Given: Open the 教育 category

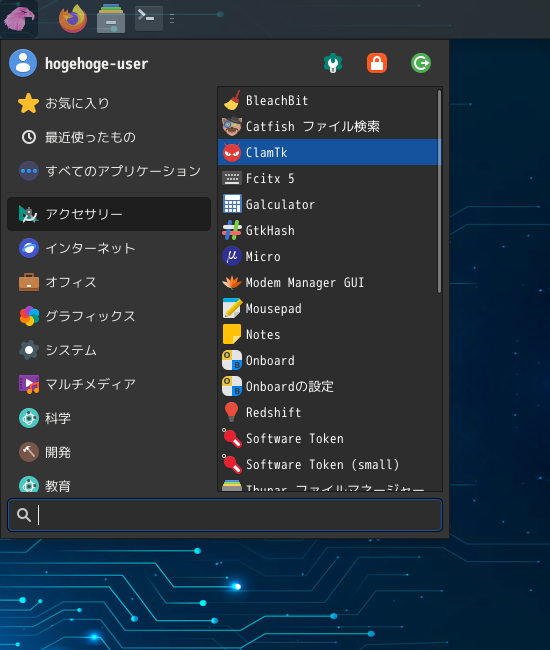Looking at the screenshot, I should point(109,483).
